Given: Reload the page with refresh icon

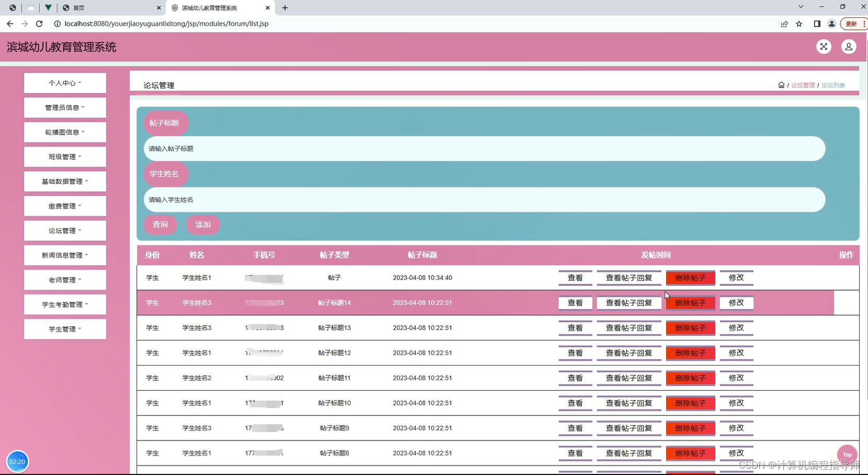Looking at the screenshot, I should (x=39, y=24).
